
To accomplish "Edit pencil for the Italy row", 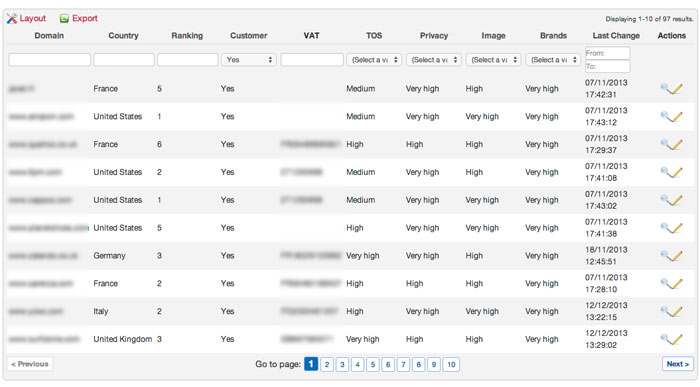I will (677, 312).
